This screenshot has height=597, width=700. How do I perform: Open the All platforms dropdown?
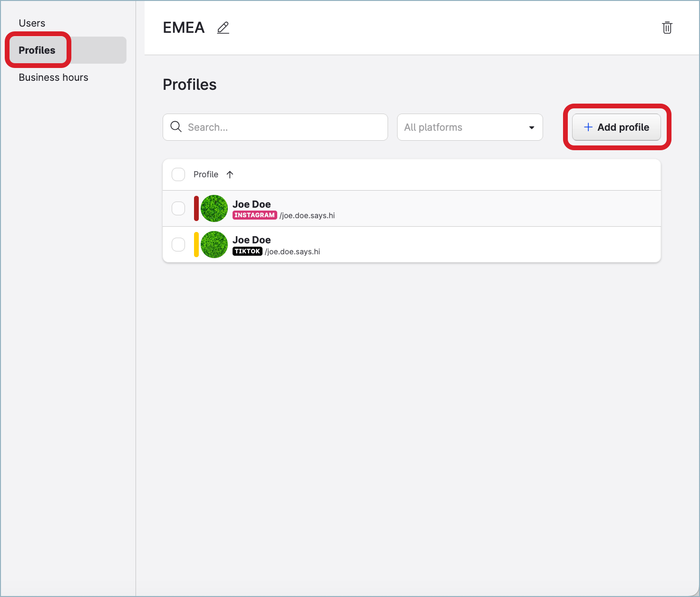[469, 127]
